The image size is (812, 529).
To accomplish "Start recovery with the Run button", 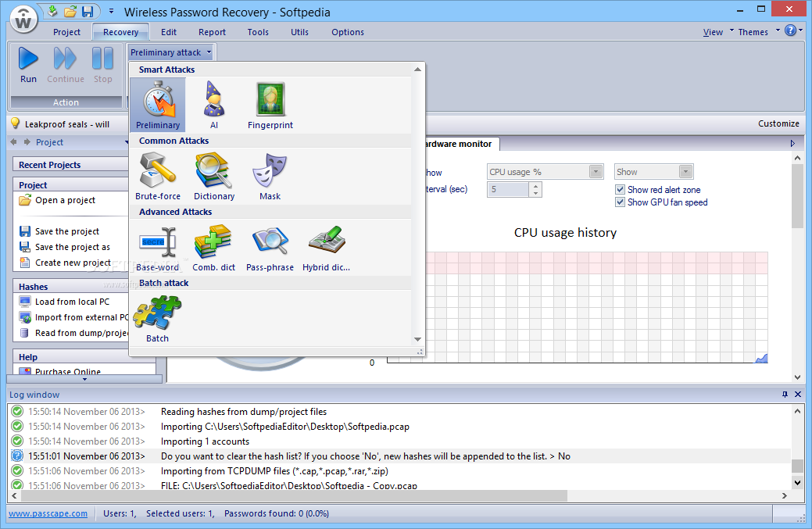I will (28, 65).
